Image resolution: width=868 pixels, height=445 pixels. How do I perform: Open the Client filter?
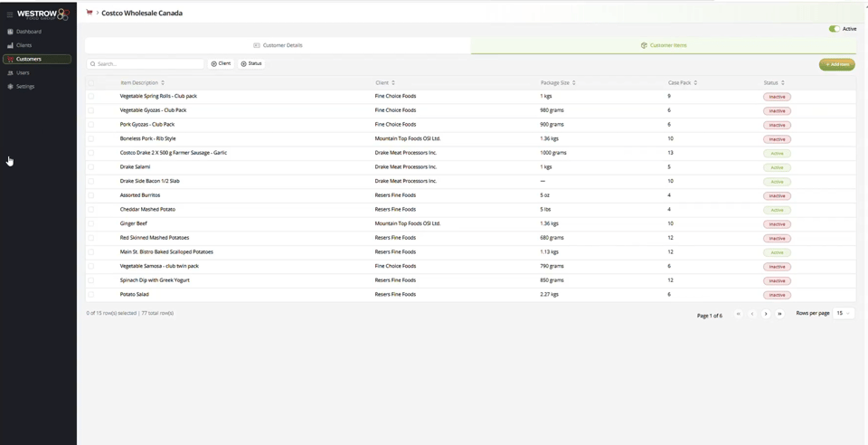pos(221,63)
